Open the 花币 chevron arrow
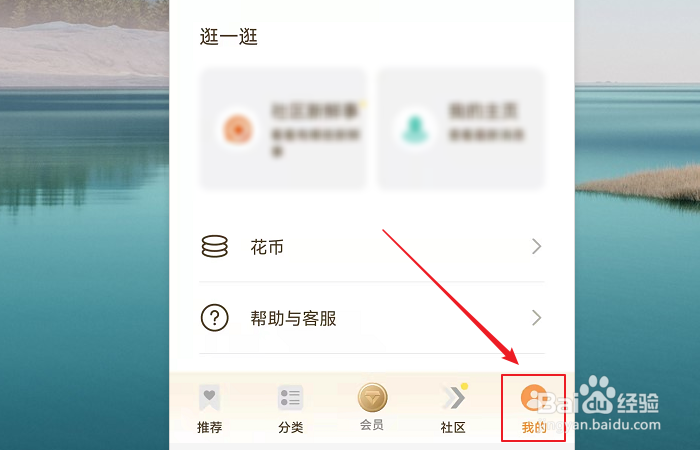The width and height of the screenshot is (700, 450). click(x=537, y=246)
